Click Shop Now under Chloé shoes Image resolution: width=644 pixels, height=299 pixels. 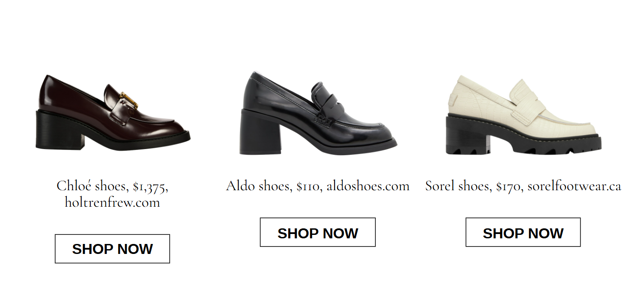(112, 249)
